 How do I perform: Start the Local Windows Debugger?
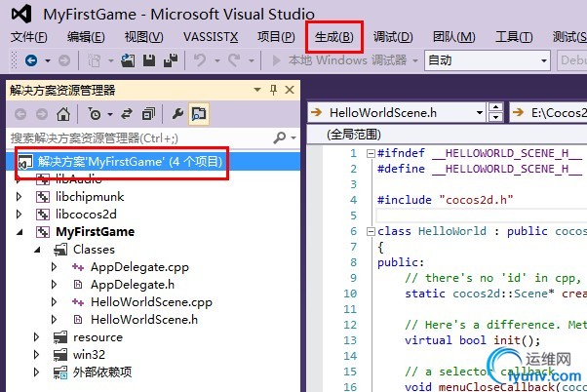(x=341, y=60)
